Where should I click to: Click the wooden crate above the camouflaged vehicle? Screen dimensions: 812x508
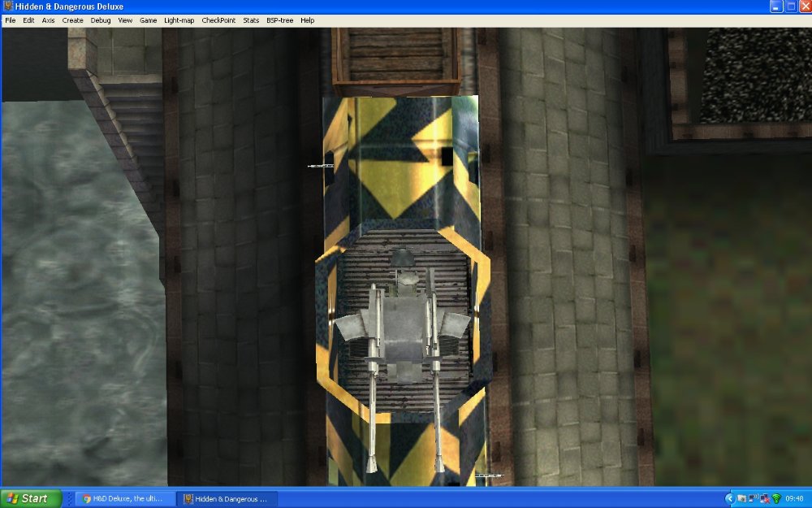tap(397, 61)
